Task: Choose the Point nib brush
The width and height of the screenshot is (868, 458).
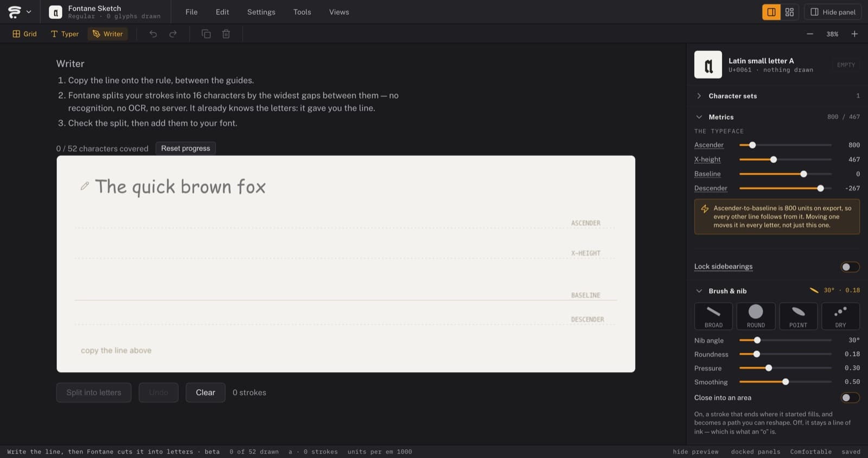Action: pos(798,316)
